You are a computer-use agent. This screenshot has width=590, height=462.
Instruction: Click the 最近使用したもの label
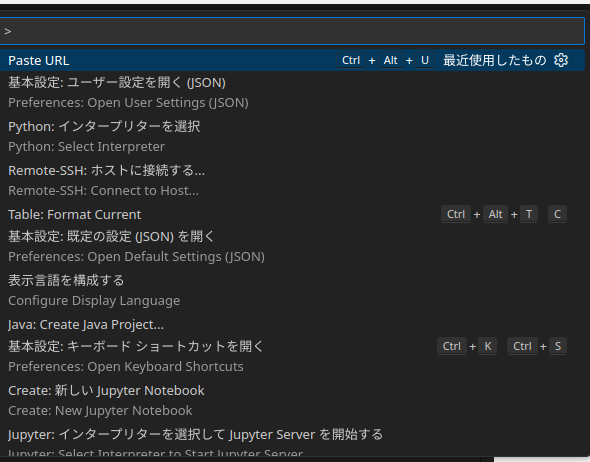494,60
